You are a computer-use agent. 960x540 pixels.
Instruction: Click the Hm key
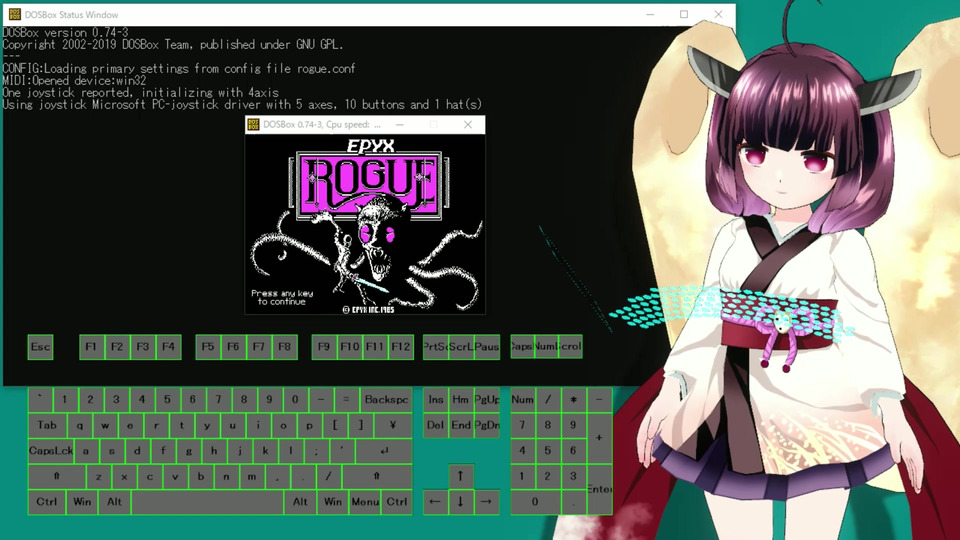tap(460, 400)
